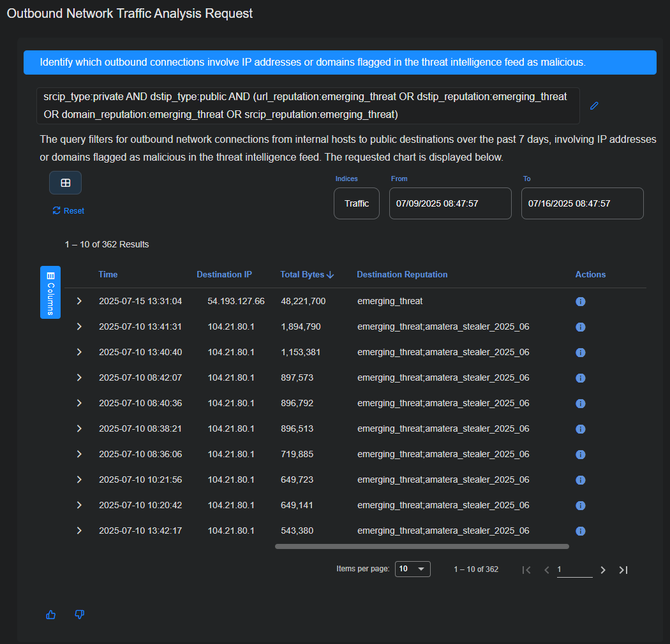
Task: Click the page number input field
Action: 574,569
